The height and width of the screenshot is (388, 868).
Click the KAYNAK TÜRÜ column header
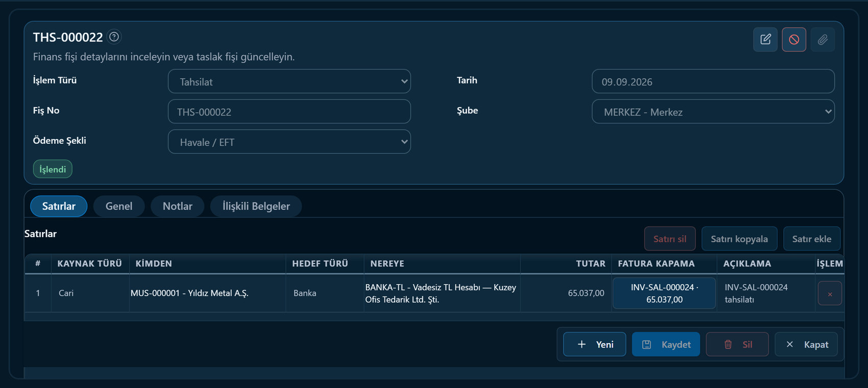coord(90,264)
